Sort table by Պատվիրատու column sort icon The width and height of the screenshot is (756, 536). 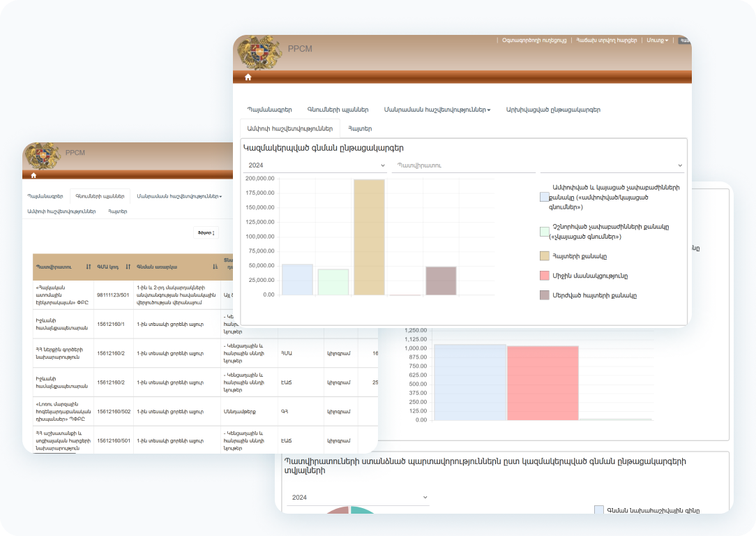[89, 267]
